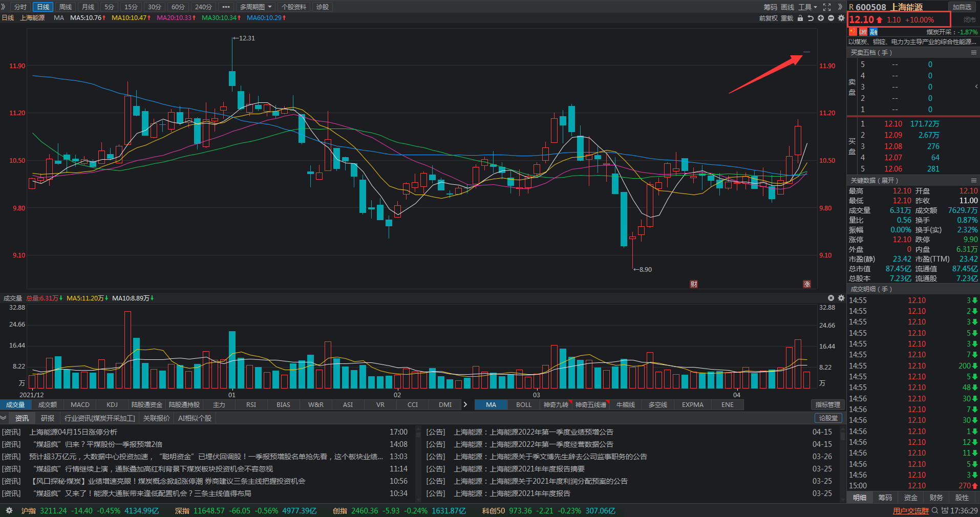
Task: Open volume indicator settings gear
Action: [841, 298]
